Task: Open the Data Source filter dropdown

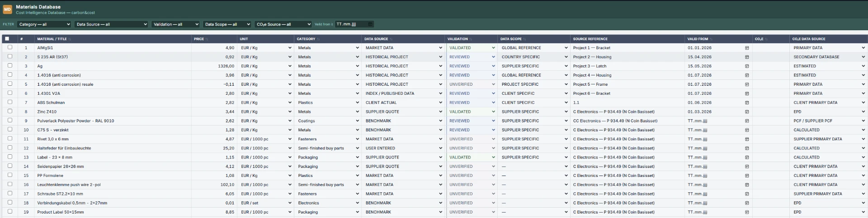Action: (112, 24)
